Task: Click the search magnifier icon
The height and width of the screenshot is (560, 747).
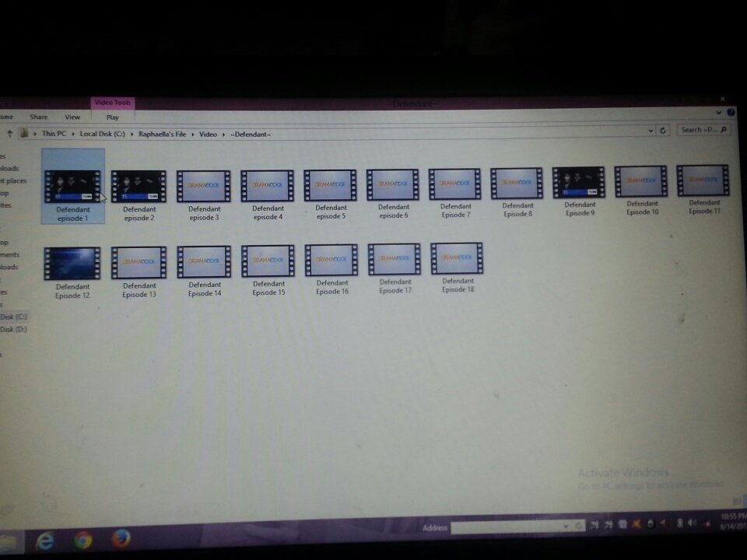Action: [x=723, y=129]
